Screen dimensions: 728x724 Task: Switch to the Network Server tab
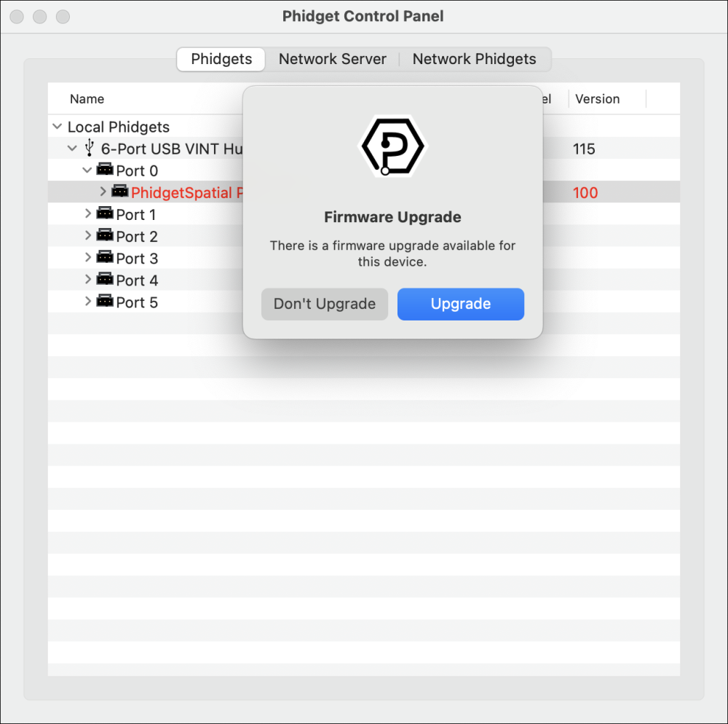[332, 59]
